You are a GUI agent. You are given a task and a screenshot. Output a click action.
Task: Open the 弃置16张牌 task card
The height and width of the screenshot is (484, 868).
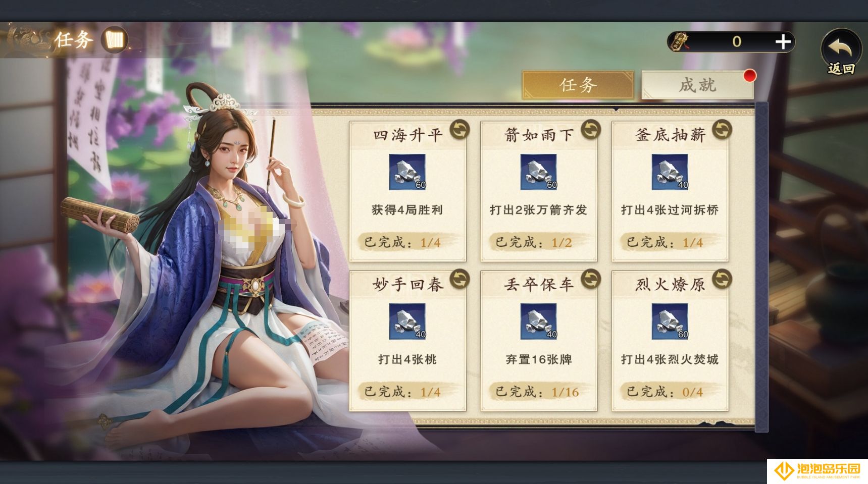(539, 341)
